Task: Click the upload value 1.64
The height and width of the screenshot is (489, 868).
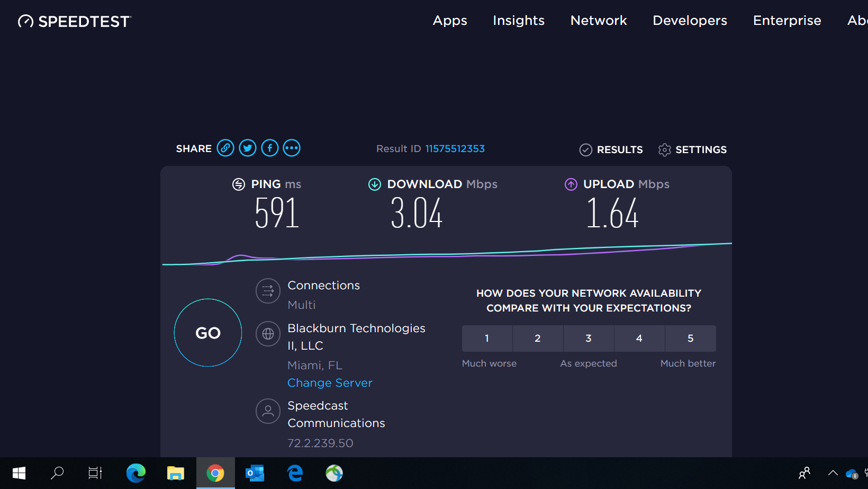Action: point(612,213)
